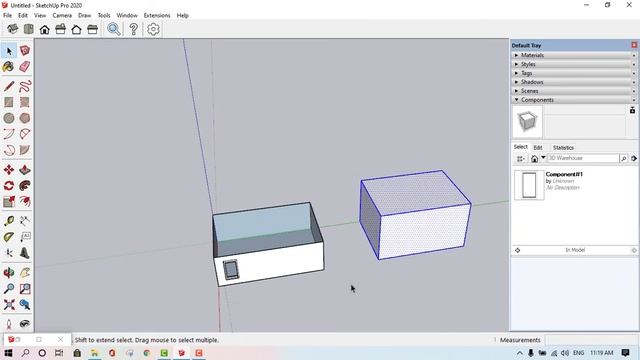Activate the Select arrow tool

[9, 51]
